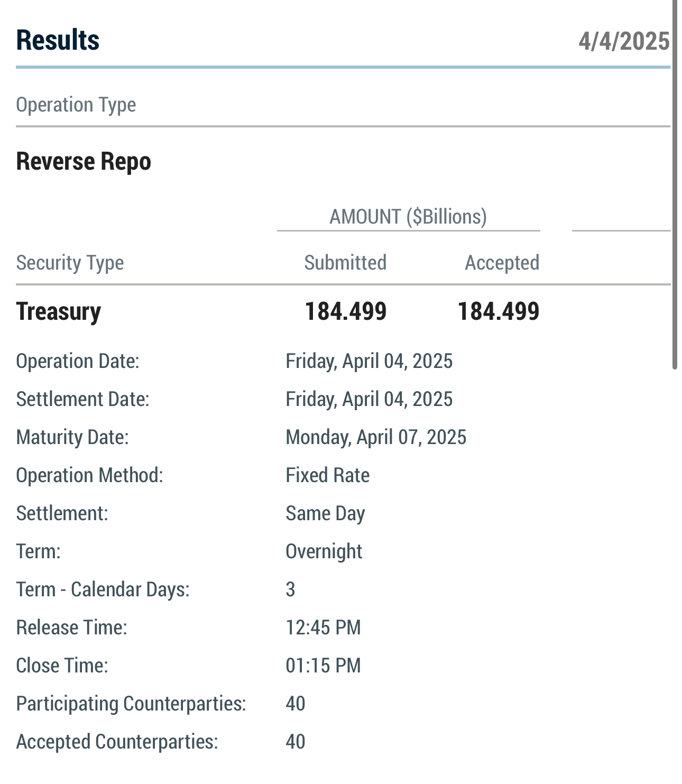Select the "Overnight" term value
The width and height of the screenshot is (682, 784).
pyautogui.click(x=324, y=551)
